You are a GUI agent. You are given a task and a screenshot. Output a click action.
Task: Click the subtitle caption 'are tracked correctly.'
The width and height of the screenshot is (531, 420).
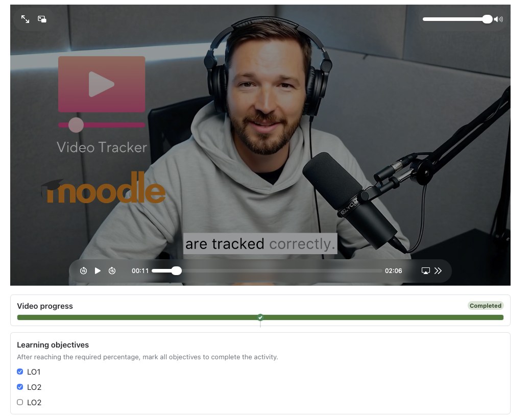260,243
